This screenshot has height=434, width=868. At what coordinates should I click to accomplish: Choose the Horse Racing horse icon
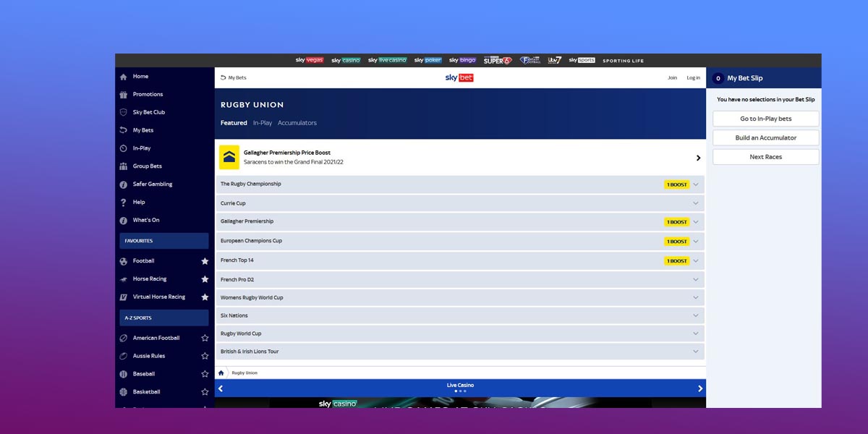pyautogui.click(x=124, y=279)
